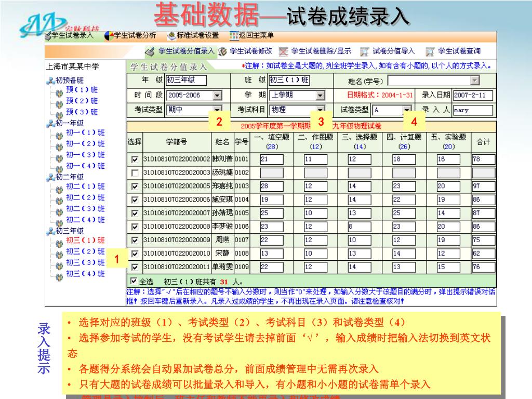The image size is (532, 399).
Task: Toggle the checkbox for student 0104
Action: [x=135, y=200]
